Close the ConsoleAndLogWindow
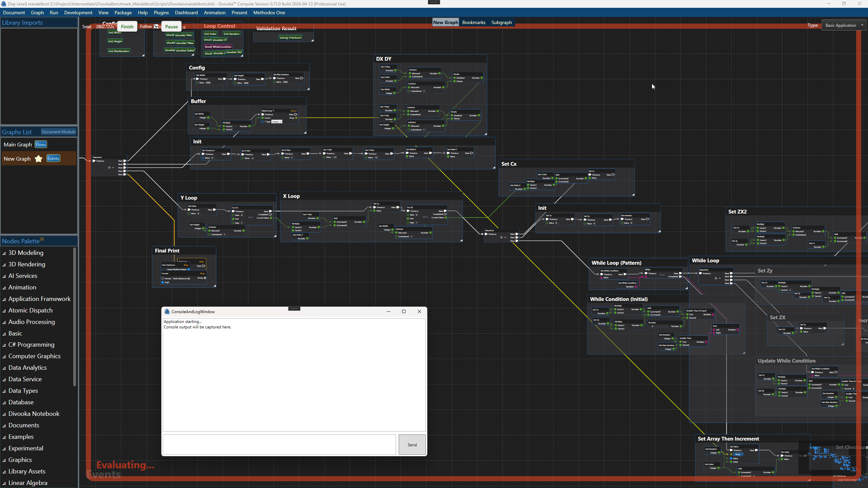868x488 pixels. pos(419,311)
